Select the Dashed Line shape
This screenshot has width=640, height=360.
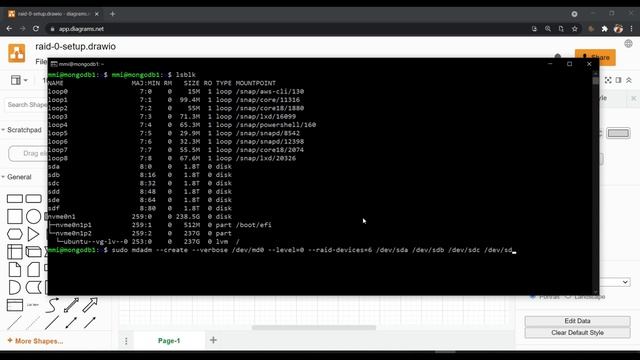pos(33,322)
